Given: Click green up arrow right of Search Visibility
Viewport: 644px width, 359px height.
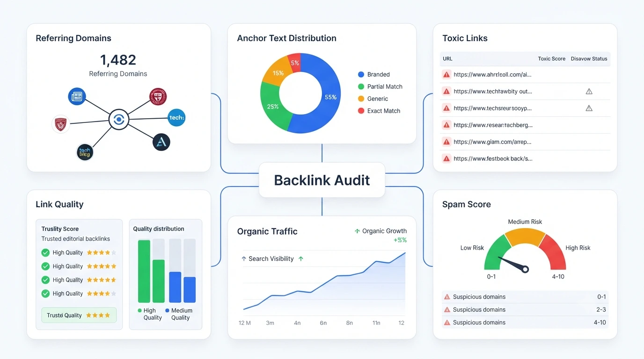Looking at the screenshot, I should click(300, 258).
